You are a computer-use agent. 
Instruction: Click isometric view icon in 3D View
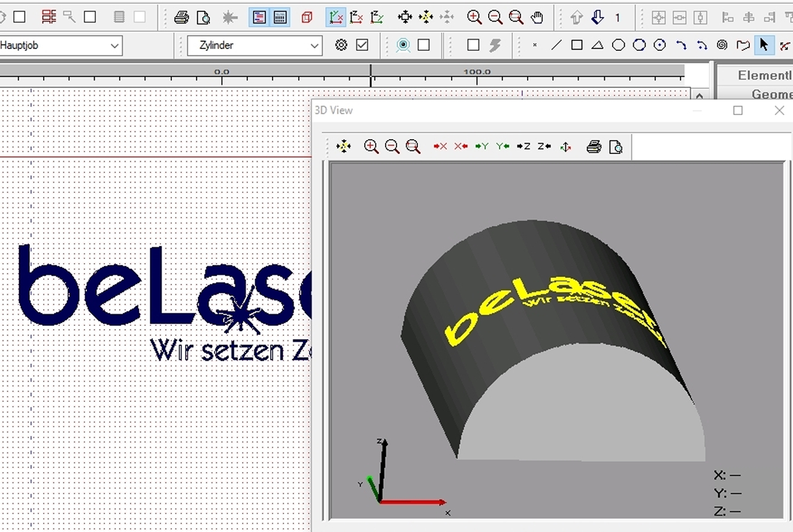coord(565,146)
